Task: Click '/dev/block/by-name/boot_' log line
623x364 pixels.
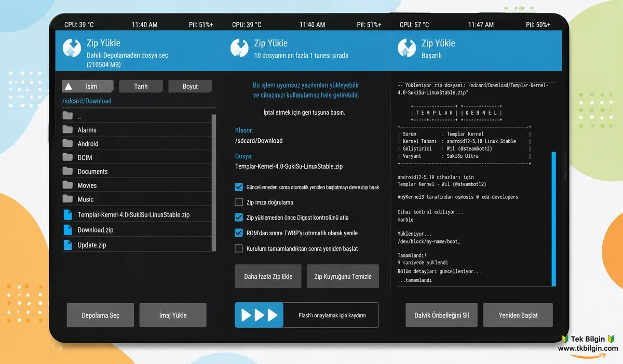Action: pos(429,241)
